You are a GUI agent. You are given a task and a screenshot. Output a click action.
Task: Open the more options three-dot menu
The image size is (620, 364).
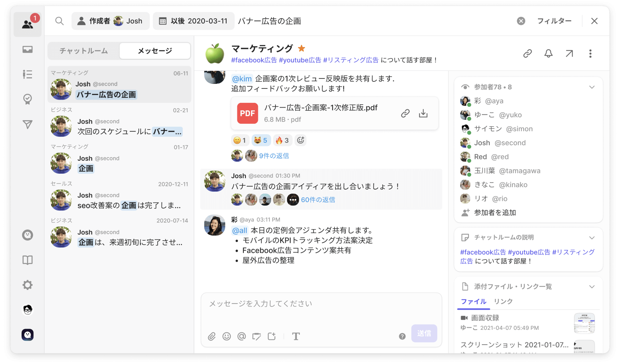(590, 54)
